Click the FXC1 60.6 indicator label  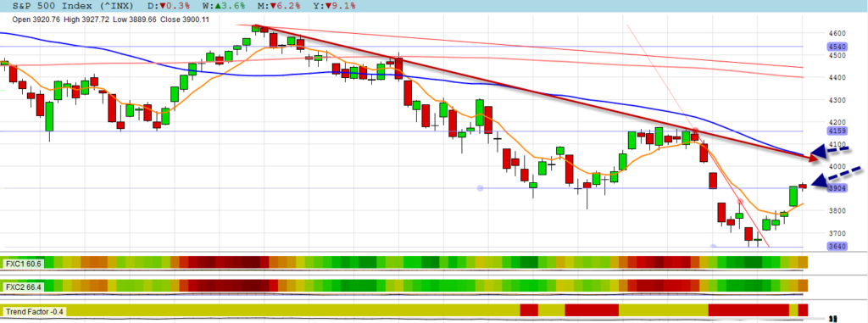pos(24,264)
